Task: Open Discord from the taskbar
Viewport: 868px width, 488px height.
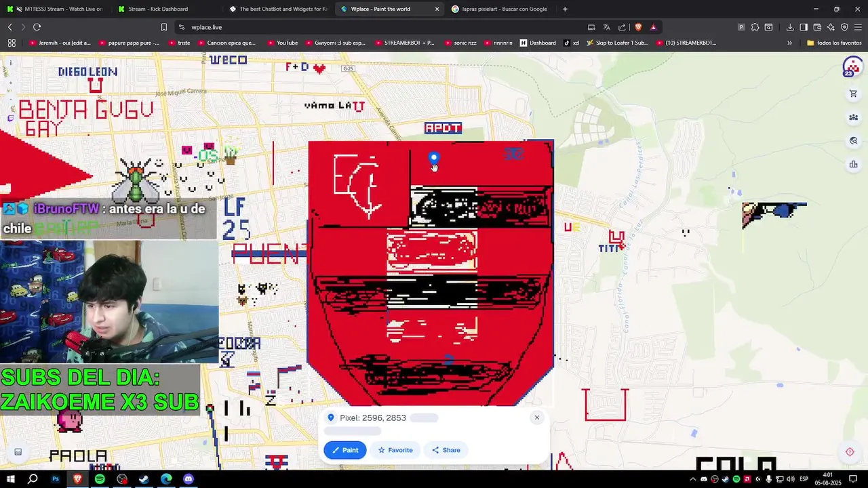Action: click(189, 479)
